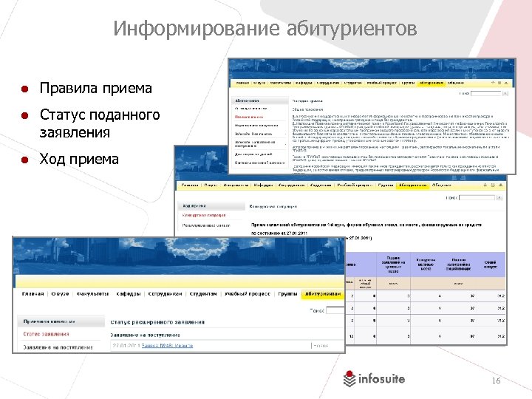Open Студентам in the front status window

point(203,294)
